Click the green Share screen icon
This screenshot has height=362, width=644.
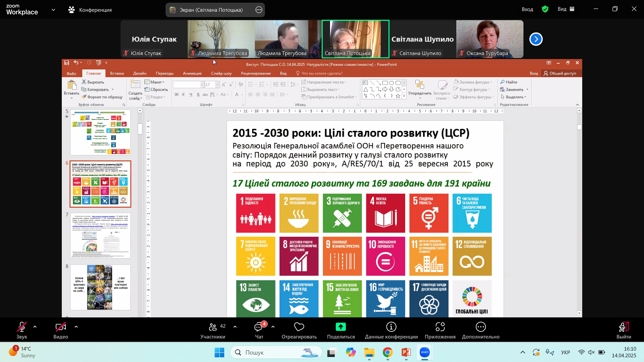(x=340, y=327)
